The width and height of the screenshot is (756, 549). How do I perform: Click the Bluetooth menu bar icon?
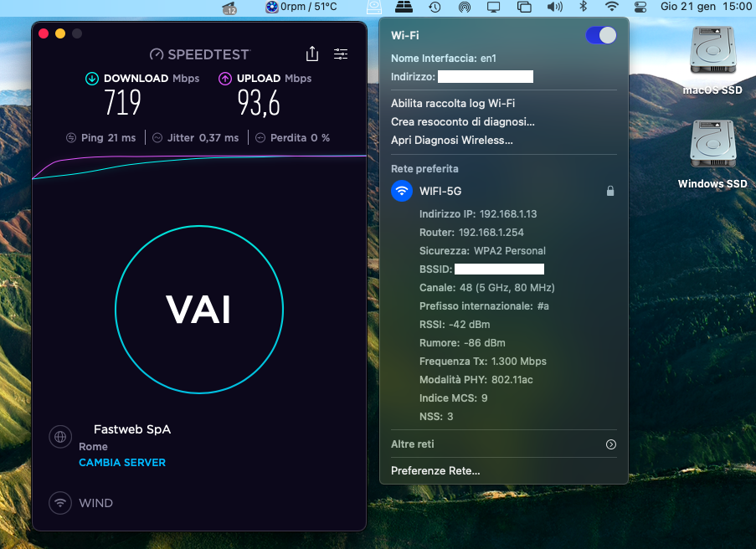pos(583,6)
